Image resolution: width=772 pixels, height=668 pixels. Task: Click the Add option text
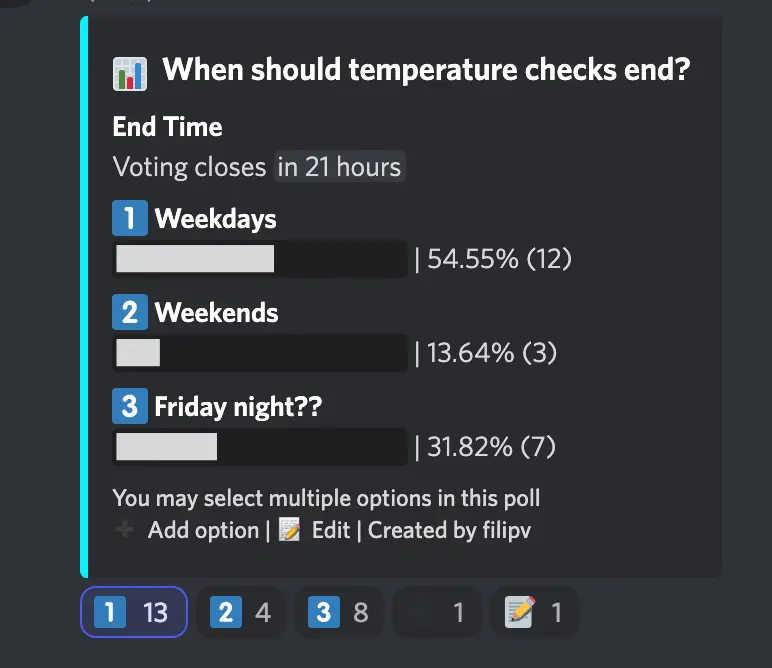[204, 530]
